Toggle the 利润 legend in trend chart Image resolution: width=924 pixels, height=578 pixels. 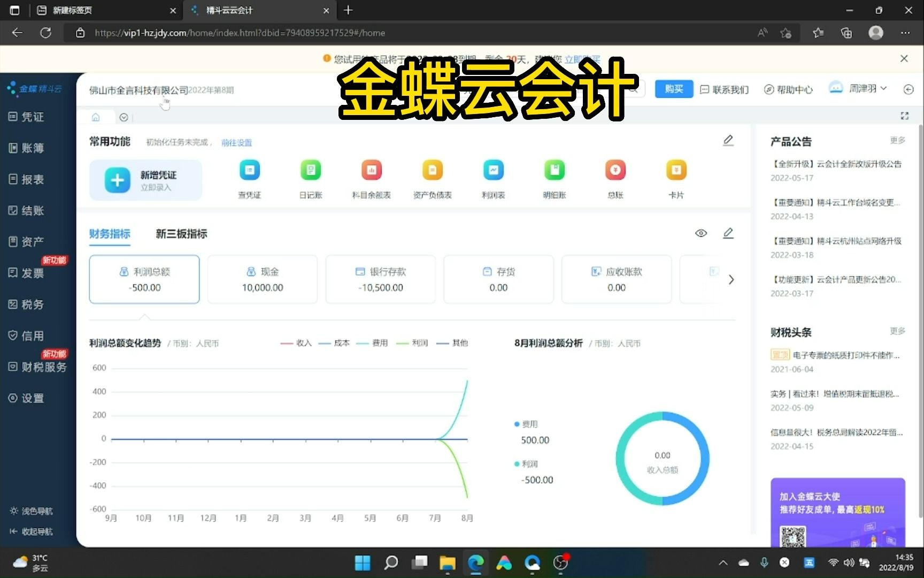pos(412,343)
